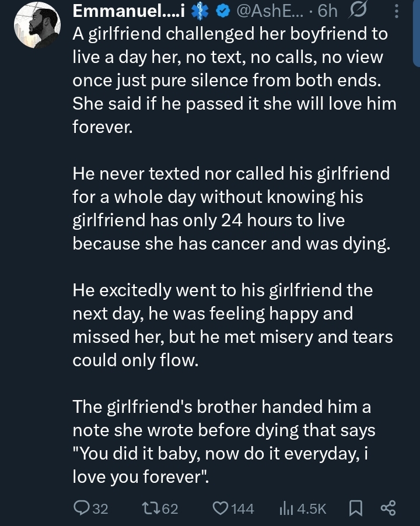Bookmark this tweet
420x526 pixels.
tap(354, 509)
